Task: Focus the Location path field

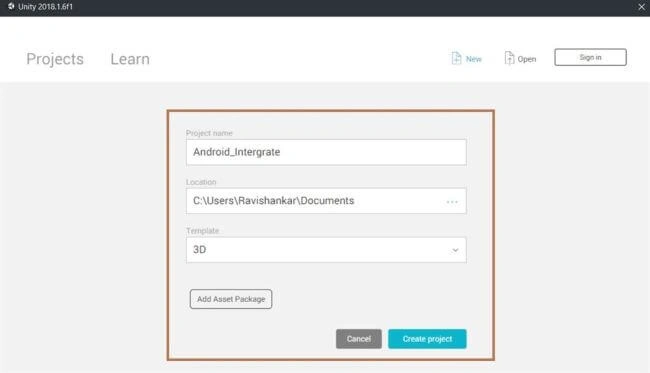Action: (326, 201)
